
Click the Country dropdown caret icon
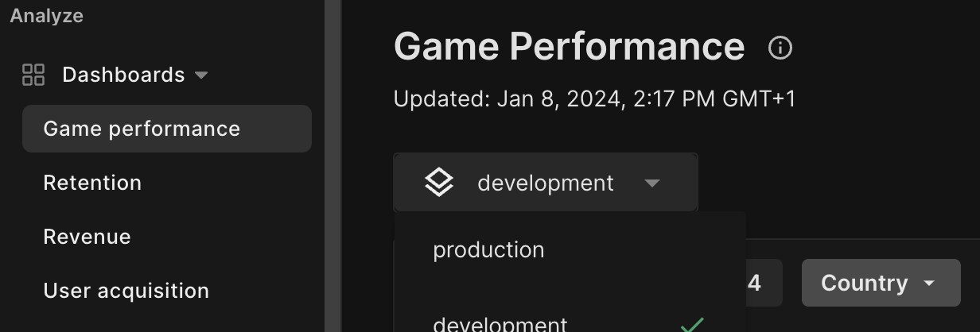(x=928, y=284)
